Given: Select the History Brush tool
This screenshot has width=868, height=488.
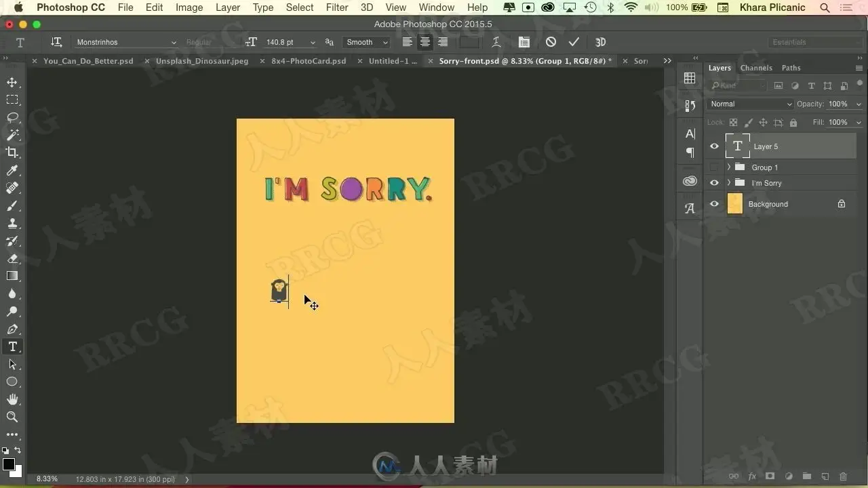Looking at the screenshot, I should tap(12, 241).
